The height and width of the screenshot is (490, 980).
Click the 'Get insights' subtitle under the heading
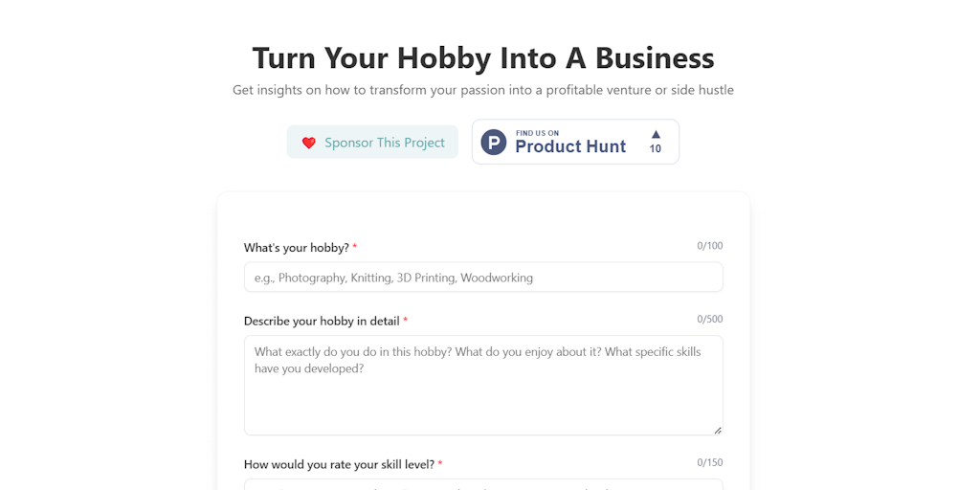pyautogui.click(x=483, y=90)
